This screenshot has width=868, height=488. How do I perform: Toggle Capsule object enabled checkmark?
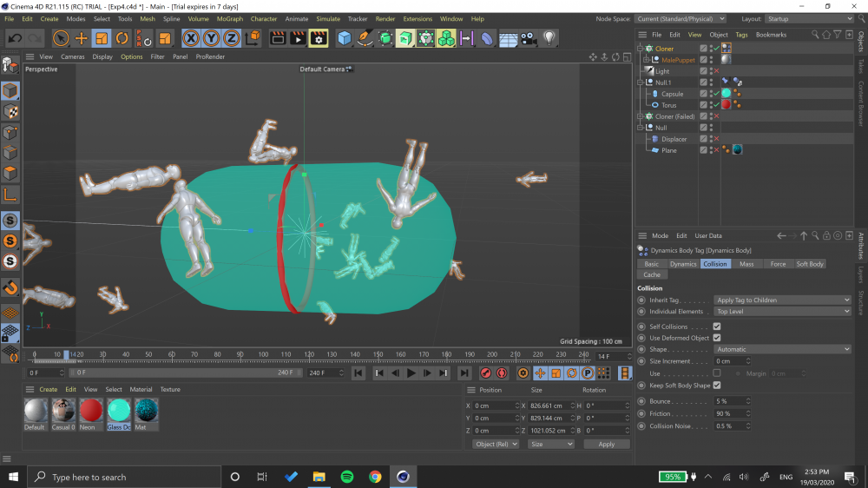[716, 94]
